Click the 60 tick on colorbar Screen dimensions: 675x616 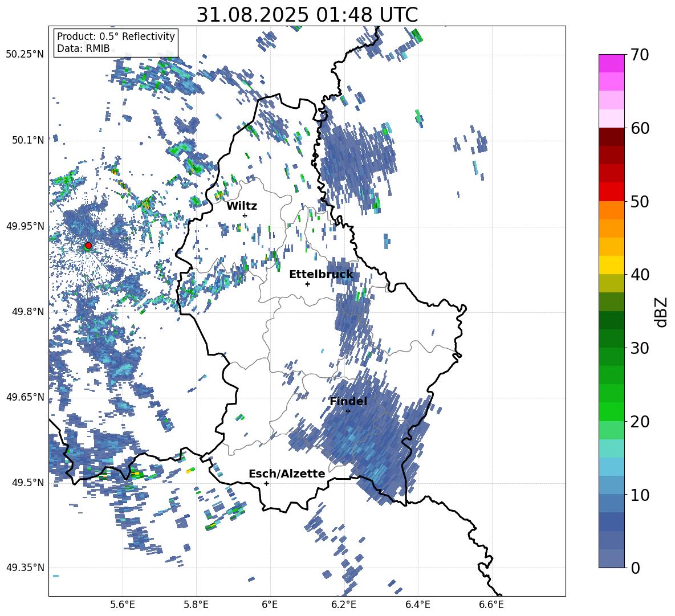[x=640, y=128]
